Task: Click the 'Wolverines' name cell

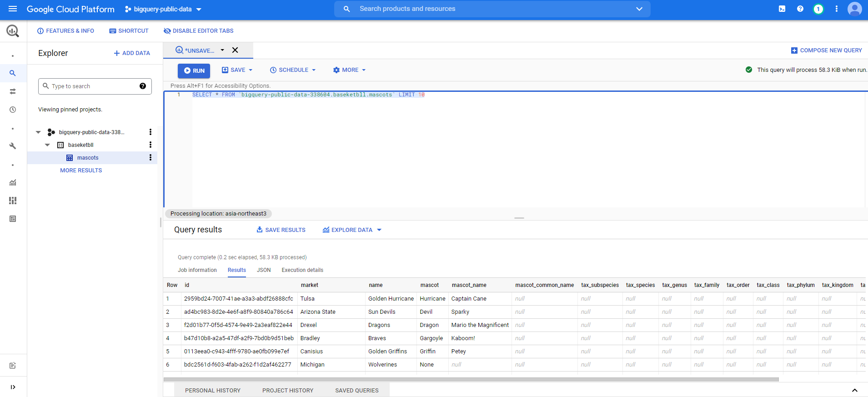Action: pos(382,365)
